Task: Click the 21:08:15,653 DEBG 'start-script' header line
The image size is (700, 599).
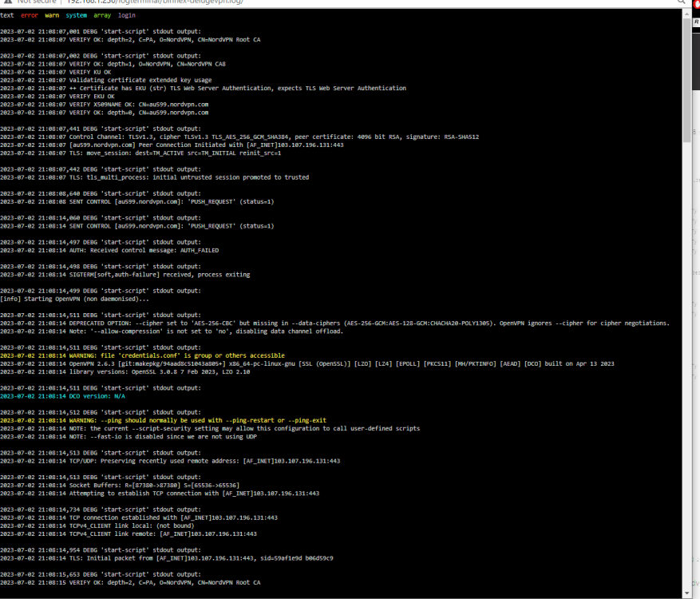Action: click(101, 575)
